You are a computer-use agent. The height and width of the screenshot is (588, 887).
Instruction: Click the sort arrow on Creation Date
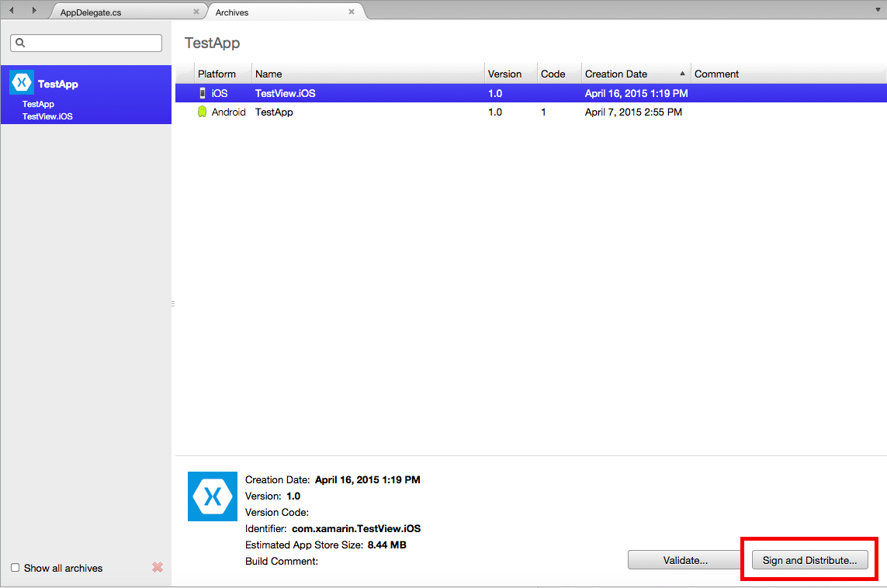pos(682,74)
